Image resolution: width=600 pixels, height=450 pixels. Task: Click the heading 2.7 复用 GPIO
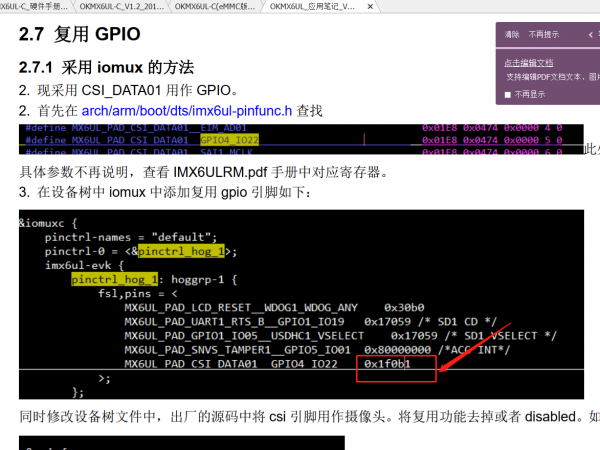coord(80,36)
